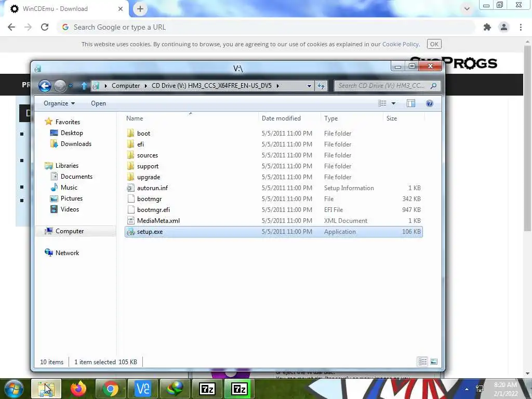Viewport: 532px width, 399px height.
Task: Open Documents library
Action: pyautogui.click(x=76, y=177)
